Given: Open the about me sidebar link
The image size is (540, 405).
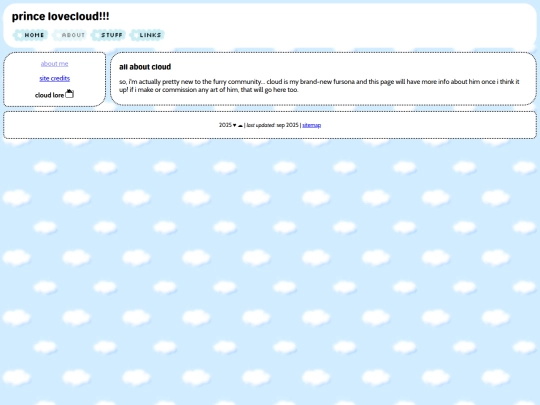Looking at the screenshot, I should pyautogui.click(x=54, y=64).
